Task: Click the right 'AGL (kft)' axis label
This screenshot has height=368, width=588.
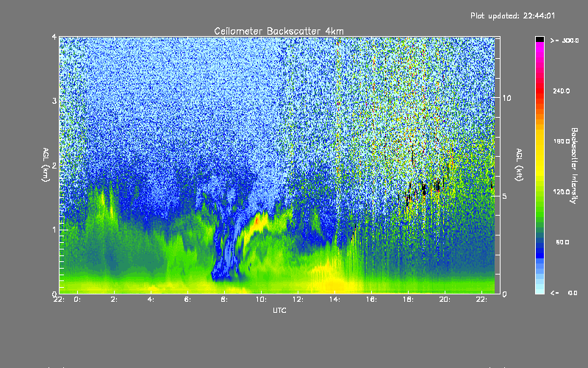Action: (519, 165)
